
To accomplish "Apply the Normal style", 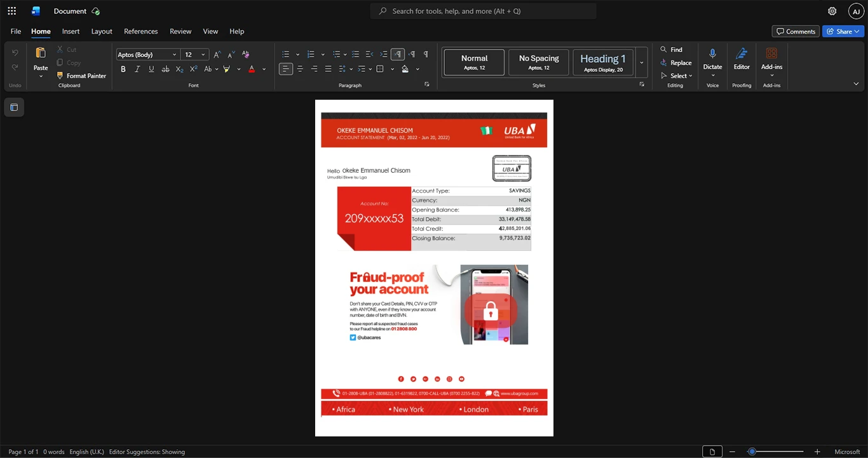I will click(474, 62).
